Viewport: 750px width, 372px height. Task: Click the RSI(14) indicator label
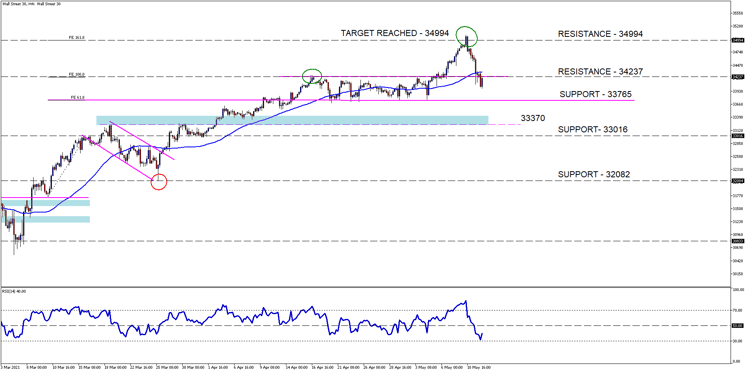(13, 290)
